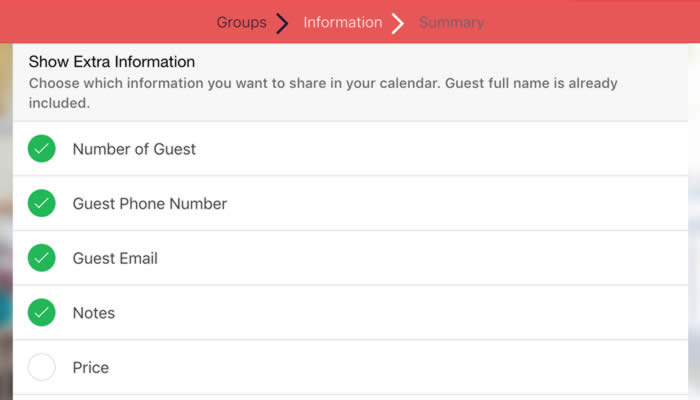Disable the Guest Email checkmark circle

(42, 258)
